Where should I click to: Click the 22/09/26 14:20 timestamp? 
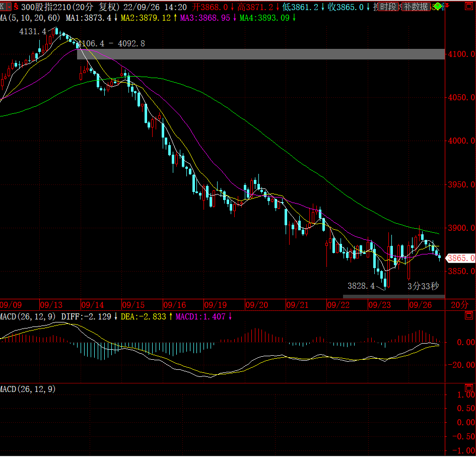(155, 7)
